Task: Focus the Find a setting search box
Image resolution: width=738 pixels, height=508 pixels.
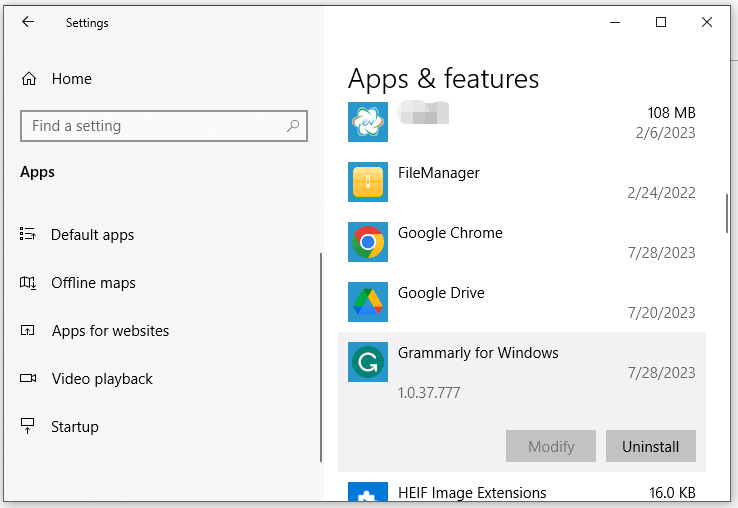Action: pos(164,126)
